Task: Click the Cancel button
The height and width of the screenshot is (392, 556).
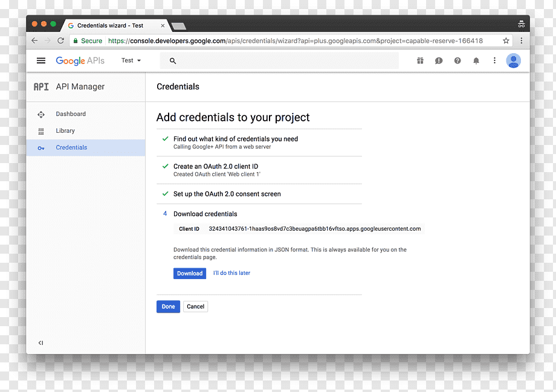Action: [x=195, y=307]
